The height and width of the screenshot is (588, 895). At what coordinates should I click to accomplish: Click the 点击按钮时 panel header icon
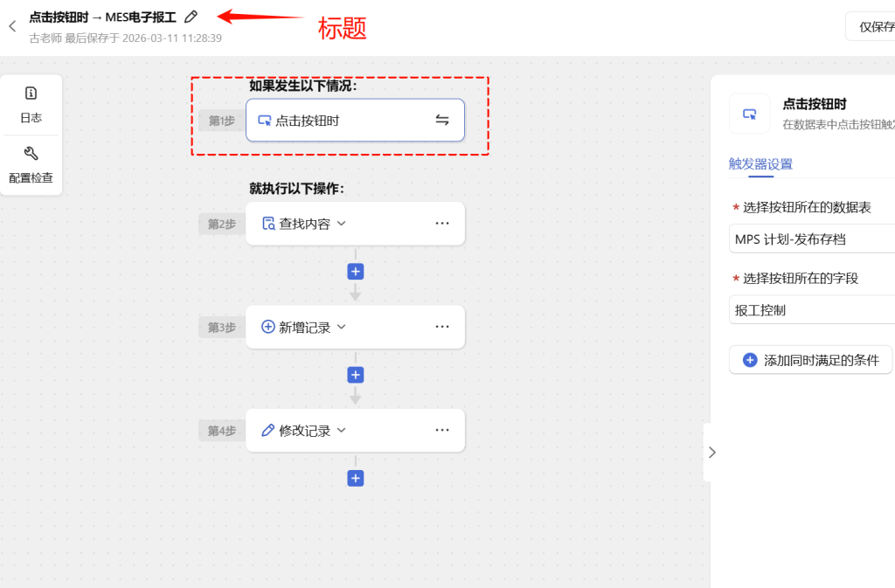749,114
